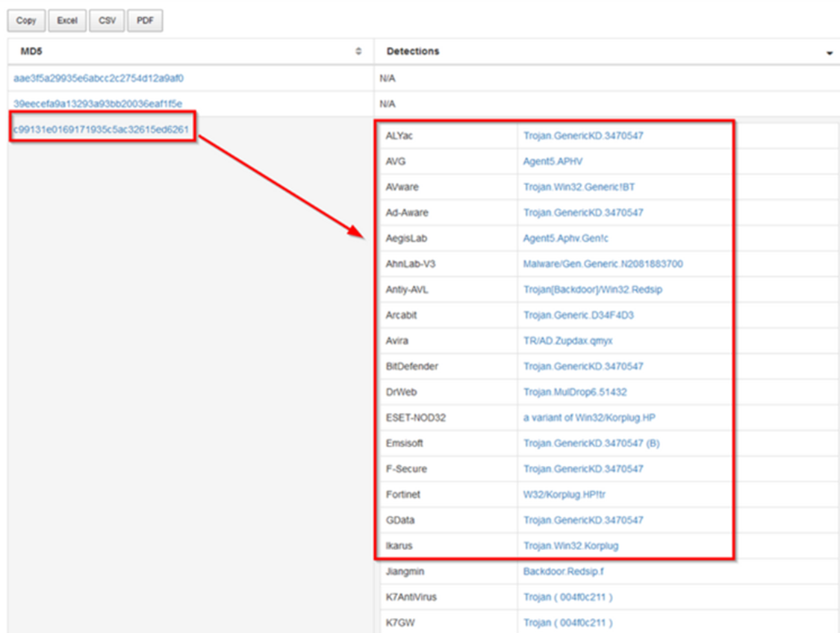Open AVG detection Agent5.APHV
The width and height of the screenshot is (840, 633).
pos(553,162)
